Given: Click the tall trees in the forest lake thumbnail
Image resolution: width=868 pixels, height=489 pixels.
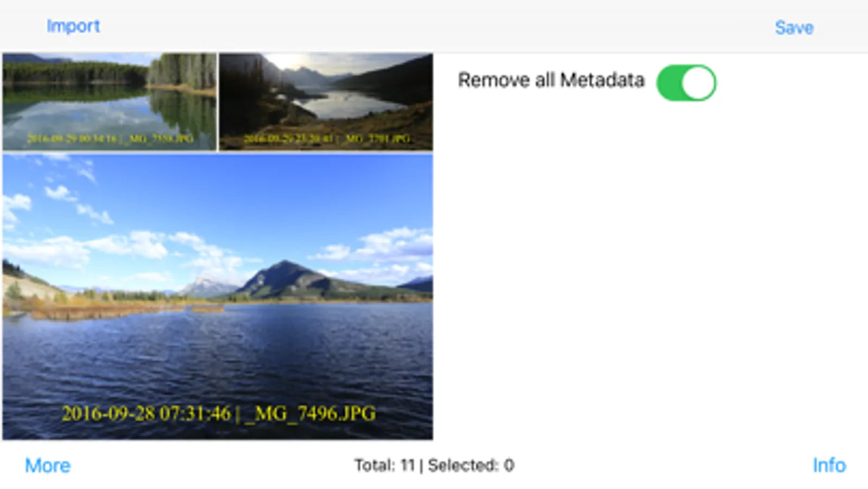Looking at the screenshot, I should point(183,71).
